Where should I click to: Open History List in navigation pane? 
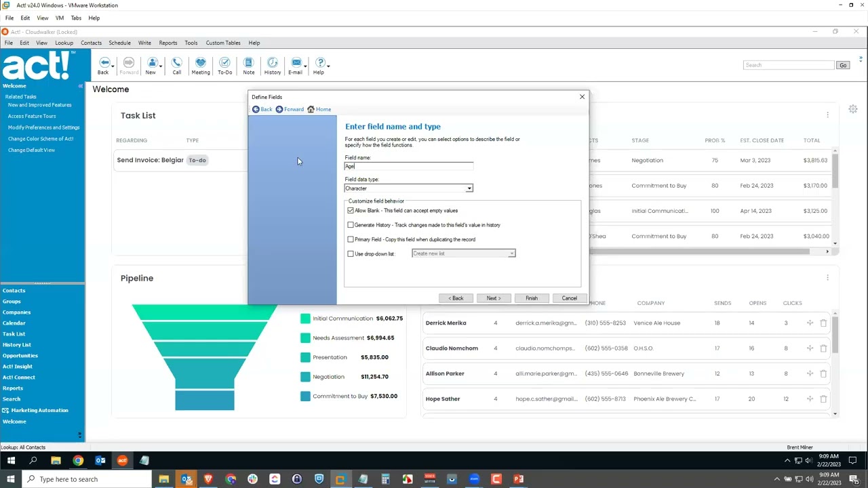(17, 345)
